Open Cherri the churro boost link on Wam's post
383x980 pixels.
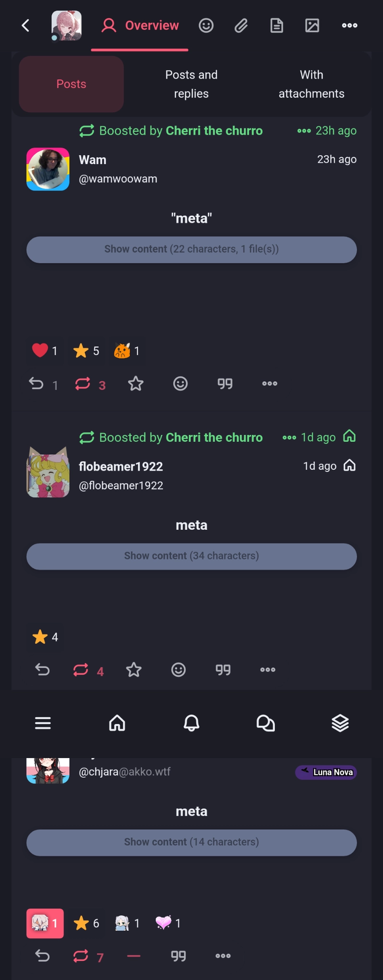[214, 131]
